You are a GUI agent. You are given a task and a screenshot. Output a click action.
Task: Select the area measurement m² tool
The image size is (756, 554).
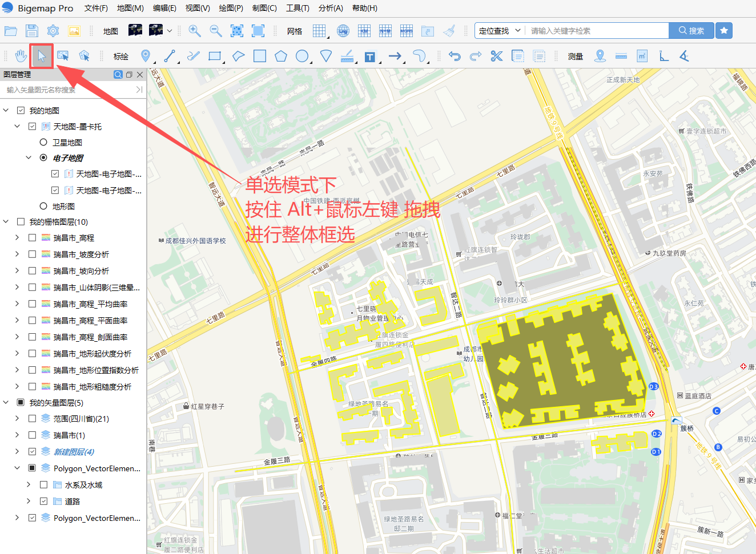pyautogui.click(x=642, y=56)
